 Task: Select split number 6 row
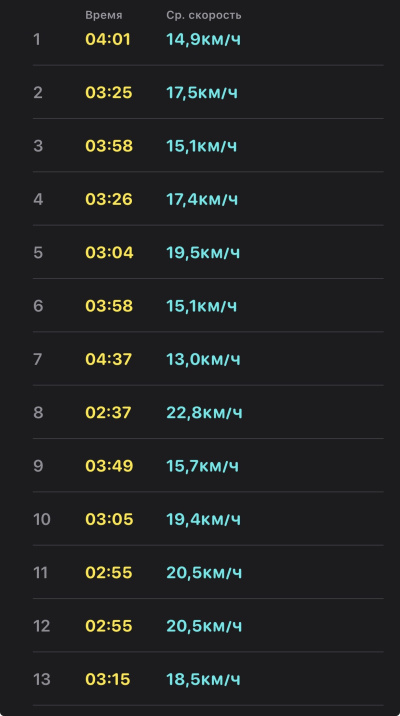(x=208, y=306)
